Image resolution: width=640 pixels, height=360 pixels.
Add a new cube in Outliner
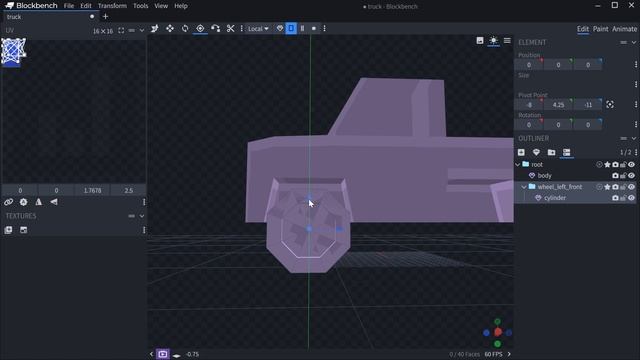pos(521,152)
